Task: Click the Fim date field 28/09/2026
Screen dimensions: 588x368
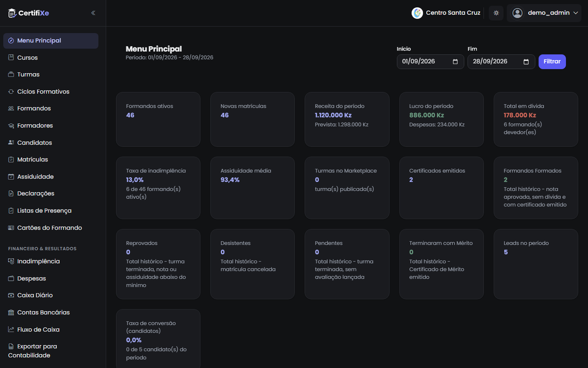Action: tap(501, 62)
